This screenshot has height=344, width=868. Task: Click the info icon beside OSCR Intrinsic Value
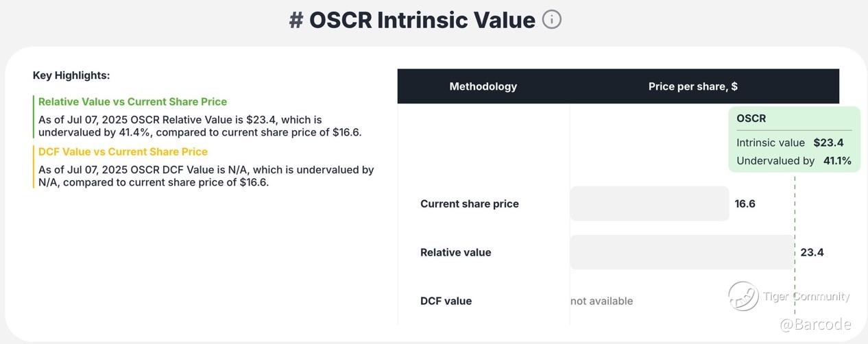pyautogui.click(x=552, y=19)
